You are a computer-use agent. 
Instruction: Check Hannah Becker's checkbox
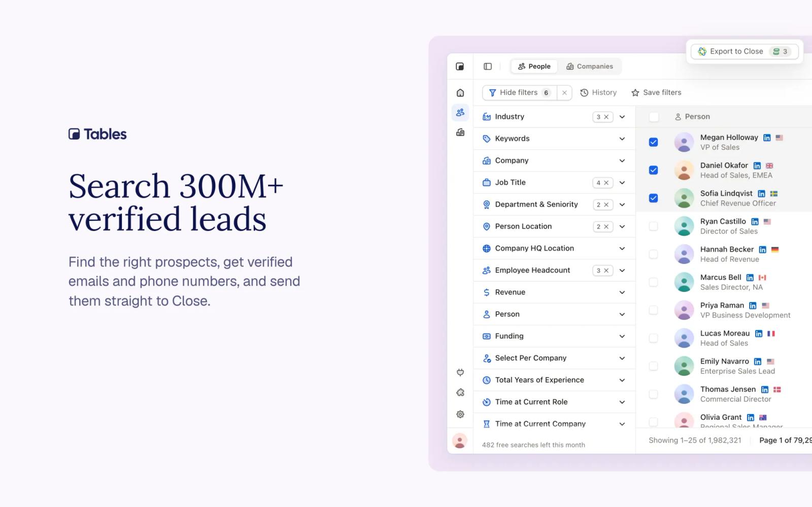(x=653, y=254)
